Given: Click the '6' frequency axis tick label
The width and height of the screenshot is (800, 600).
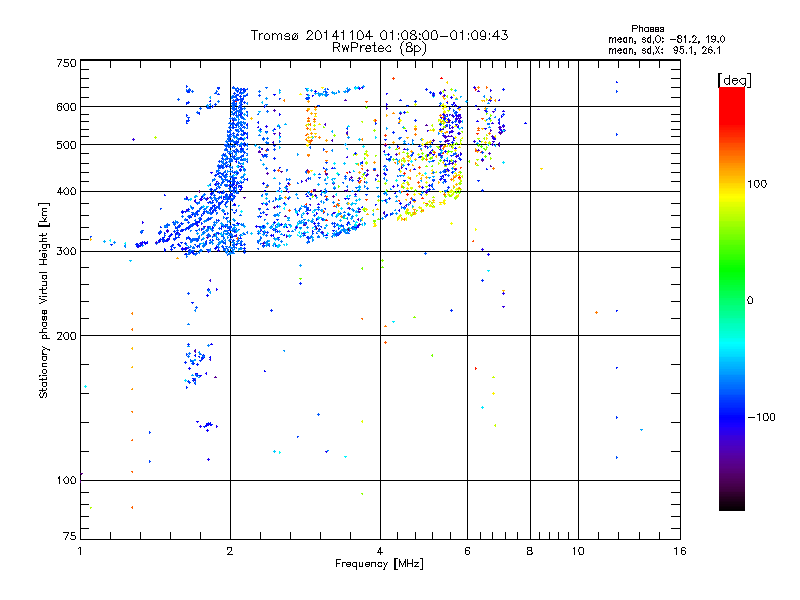Looking at the screenshot, I should (467, 551).
